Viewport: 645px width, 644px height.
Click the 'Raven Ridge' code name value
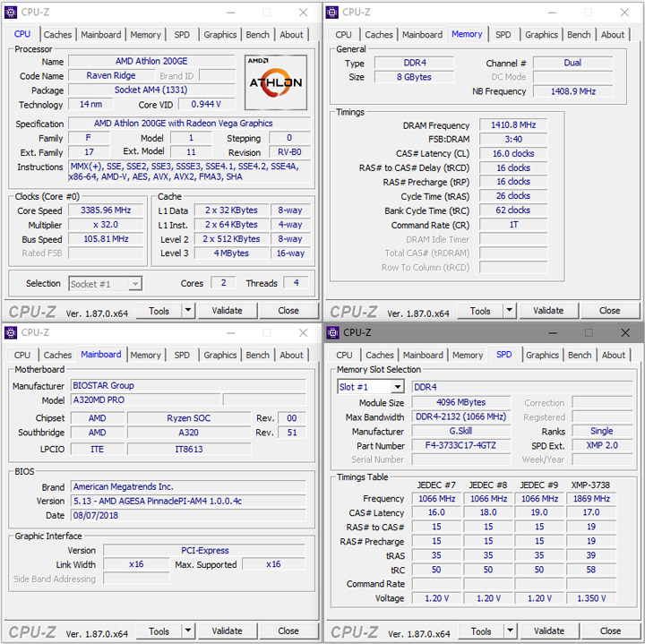(x=111, y=75)
